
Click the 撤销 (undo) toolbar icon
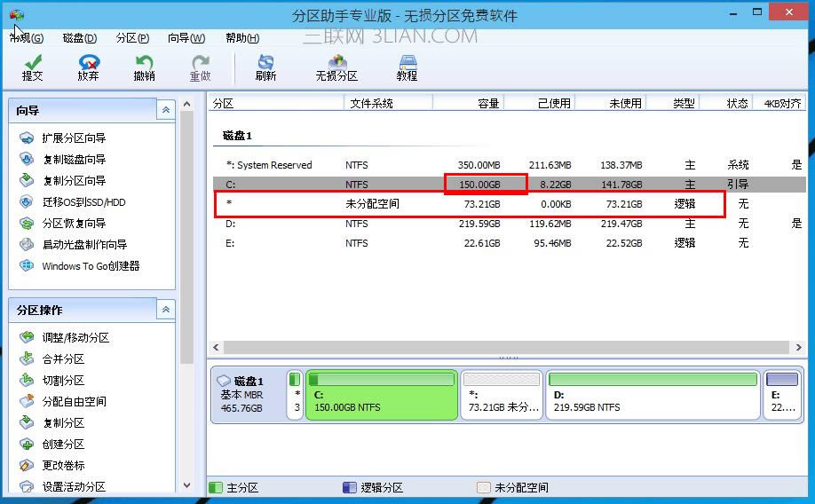[x=144, y=68]
